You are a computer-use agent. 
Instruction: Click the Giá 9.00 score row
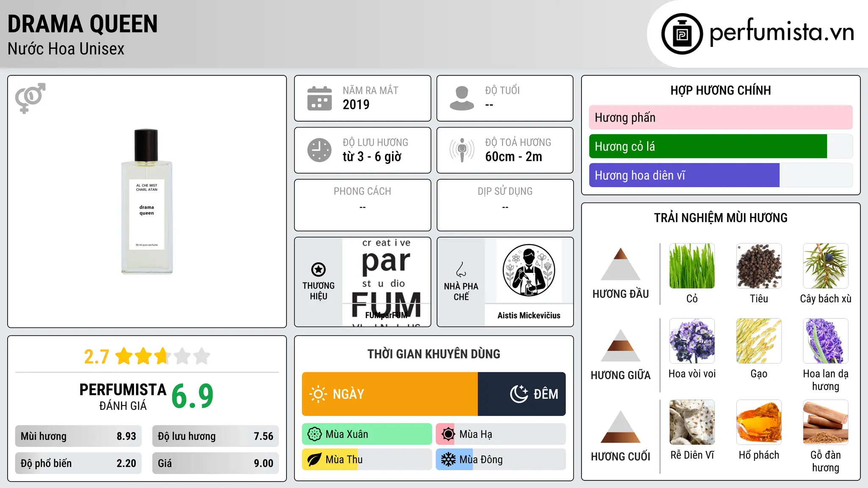point(215,463)
